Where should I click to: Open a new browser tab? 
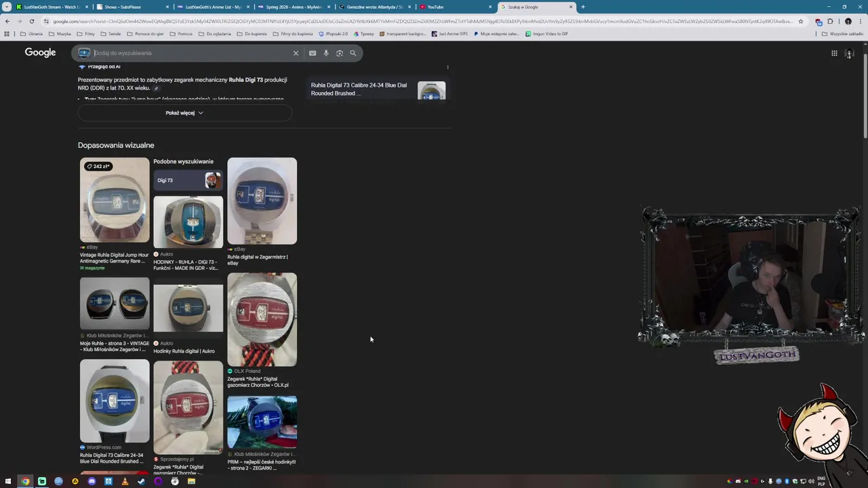point(583,7)
